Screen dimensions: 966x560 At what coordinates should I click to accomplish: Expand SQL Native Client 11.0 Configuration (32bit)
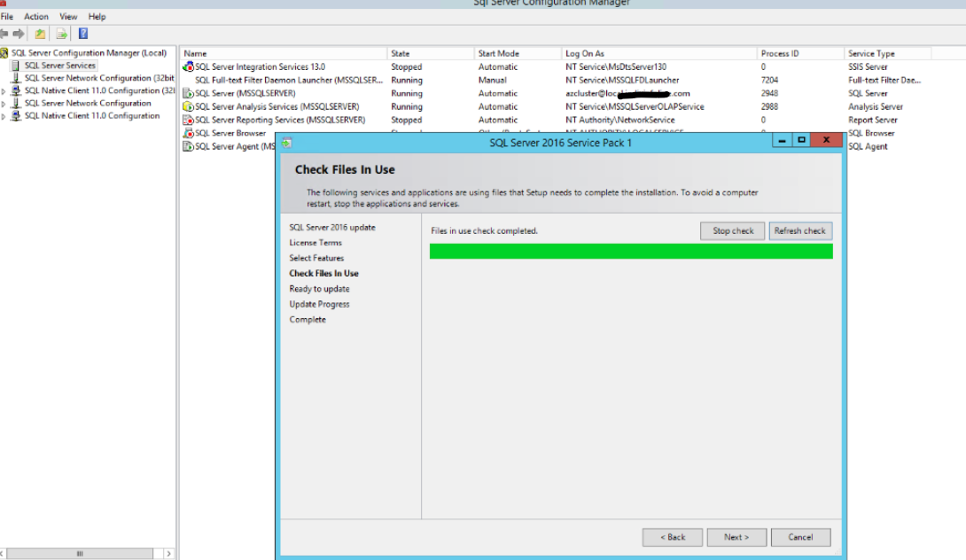tap(4, 91)
